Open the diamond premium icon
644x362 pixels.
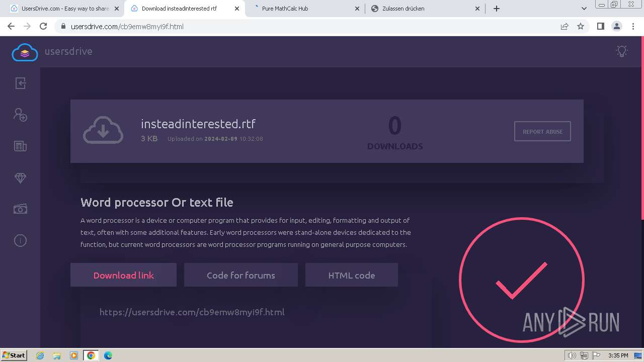click(x=20, y=178)
